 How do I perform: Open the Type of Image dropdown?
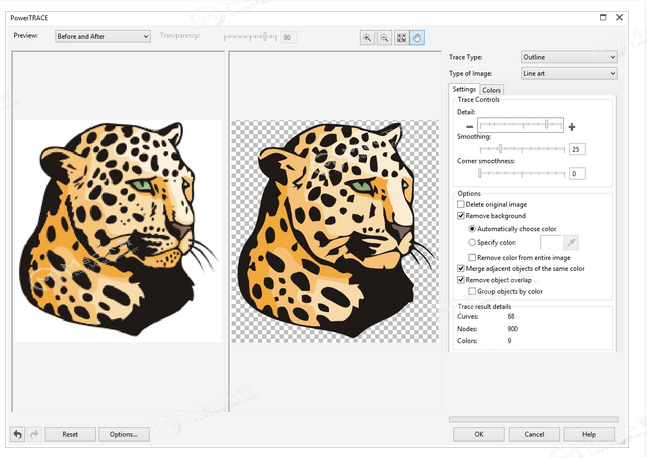pos(568,73)
